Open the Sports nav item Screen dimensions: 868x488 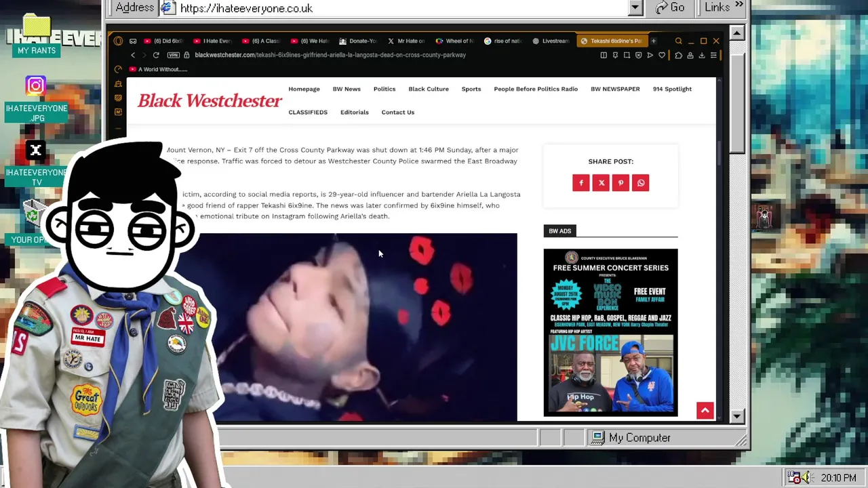pos(471,89)
